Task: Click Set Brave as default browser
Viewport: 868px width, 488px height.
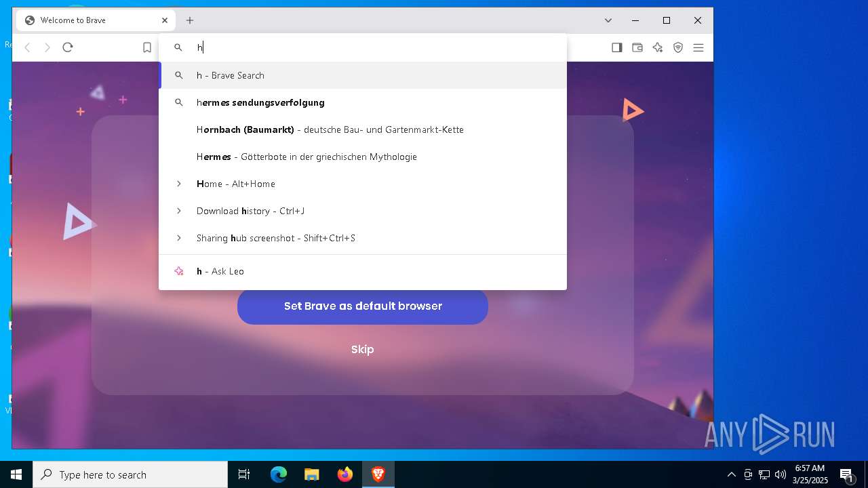Action: coord(363,306)
